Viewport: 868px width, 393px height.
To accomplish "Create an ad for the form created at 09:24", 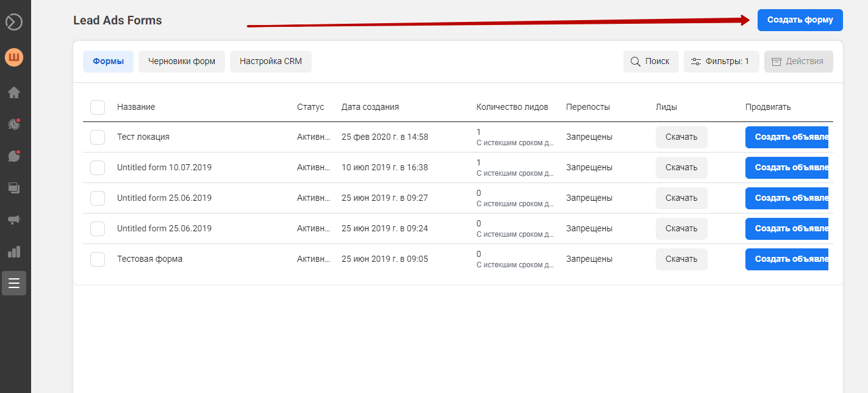I will [787, 229].
